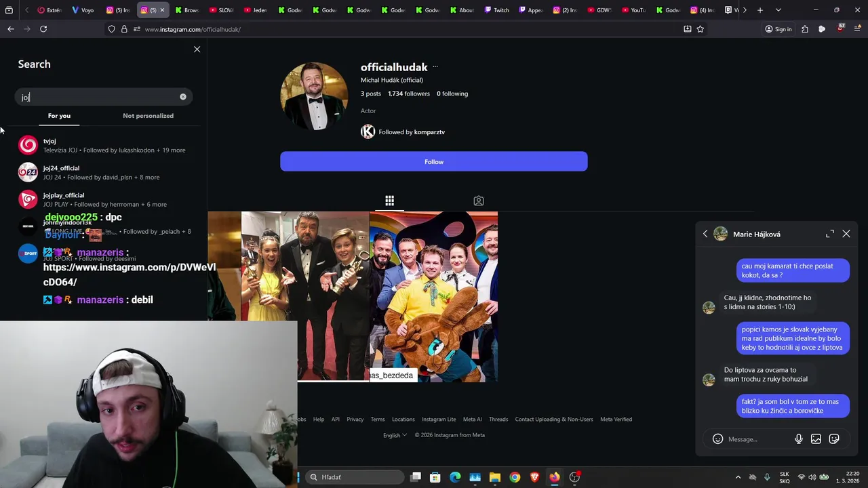Image resolution: width=868 pixels, height=488 pixels.
Task: Open the sticker picker in chat
Action: point(834,439)
